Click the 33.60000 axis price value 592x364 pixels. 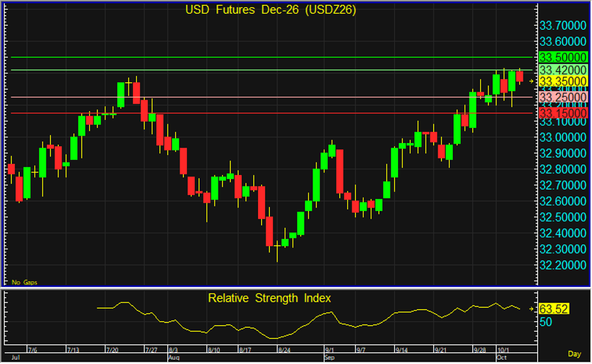coord(563,41)
